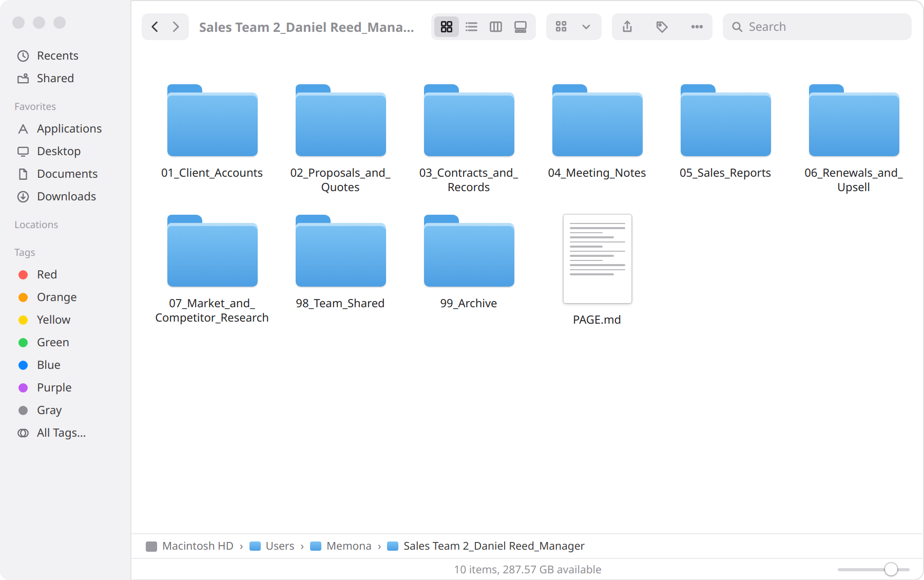
Task: Switch to gallery view
Action: (521, 27)
